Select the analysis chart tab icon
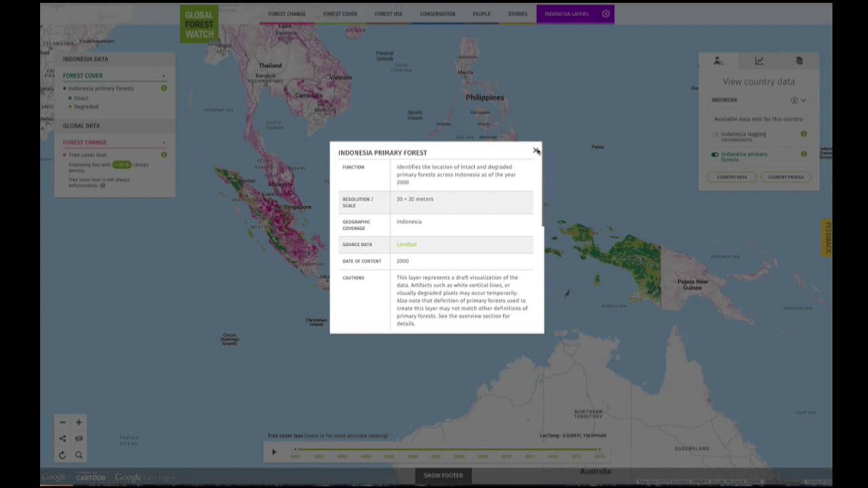 [x=759, y=61]
